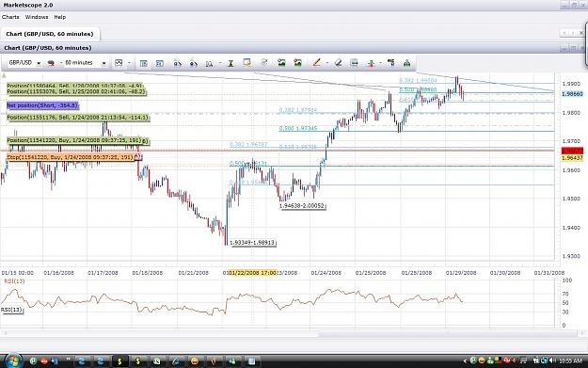Select the Chart (GBP/USD, 60 minutes) tab
588x368 pixels.
50,34
